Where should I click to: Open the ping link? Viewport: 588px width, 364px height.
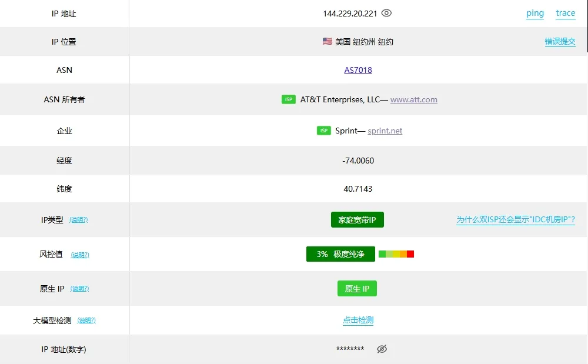(534, 14)
